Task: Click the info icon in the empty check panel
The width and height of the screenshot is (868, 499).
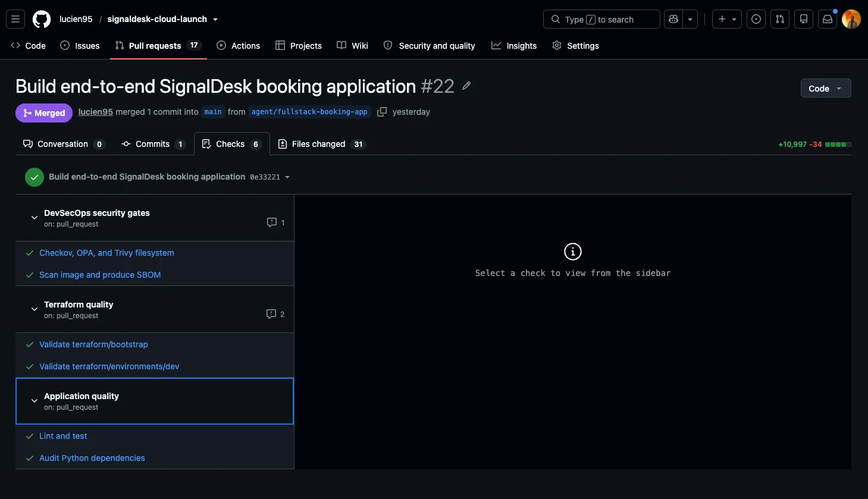Action: tap(573, 252)
